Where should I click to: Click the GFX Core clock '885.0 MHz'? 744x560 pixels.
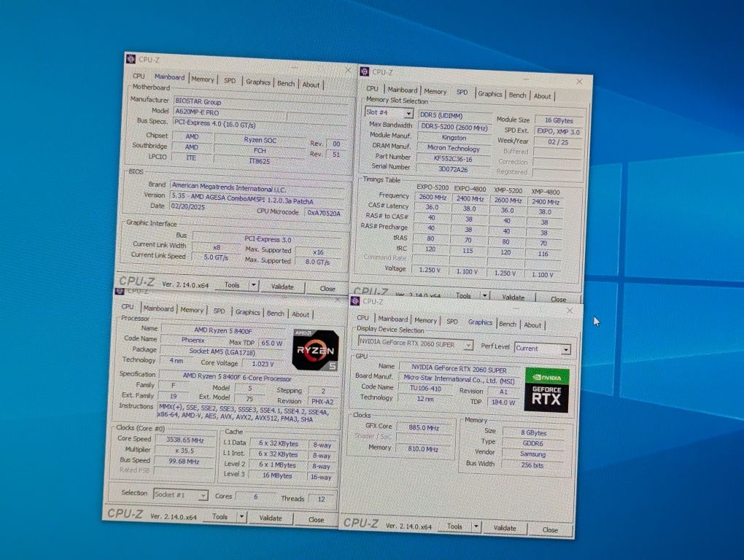(x=424, y=427)
